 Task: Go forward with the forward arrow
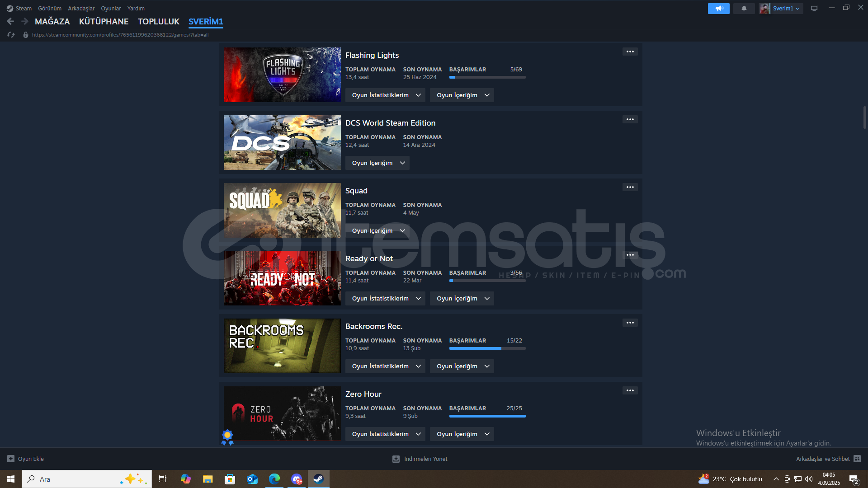pyautogui.click(x=25, y=21)
